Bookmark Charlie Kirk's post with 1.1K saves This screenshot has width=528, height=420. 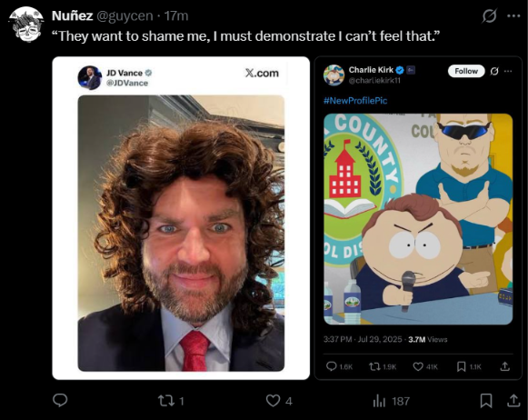[x=469, y=366]
